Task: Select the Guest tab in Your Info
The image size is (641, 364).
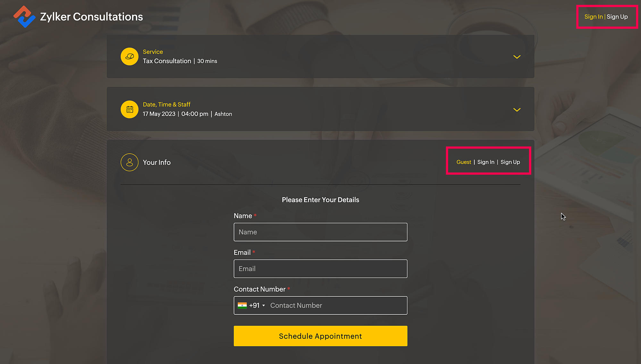Action: point(463,162)
